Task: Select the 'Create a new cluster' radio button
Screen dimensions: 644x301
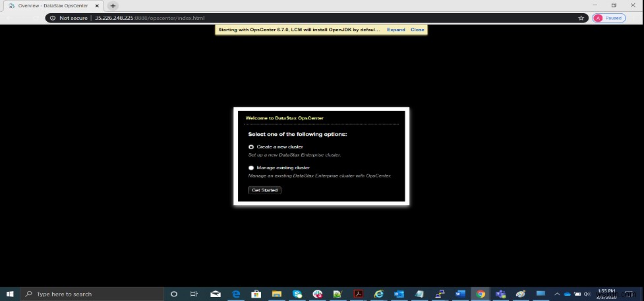Action: click(251, 147)
